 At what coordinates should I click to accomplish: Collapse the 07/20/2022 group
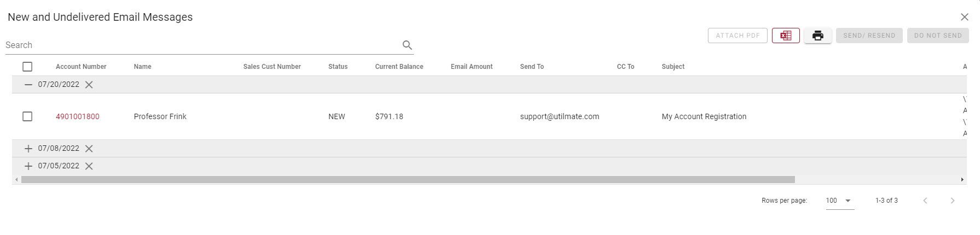pyautogui.click(x=28, y=85)
